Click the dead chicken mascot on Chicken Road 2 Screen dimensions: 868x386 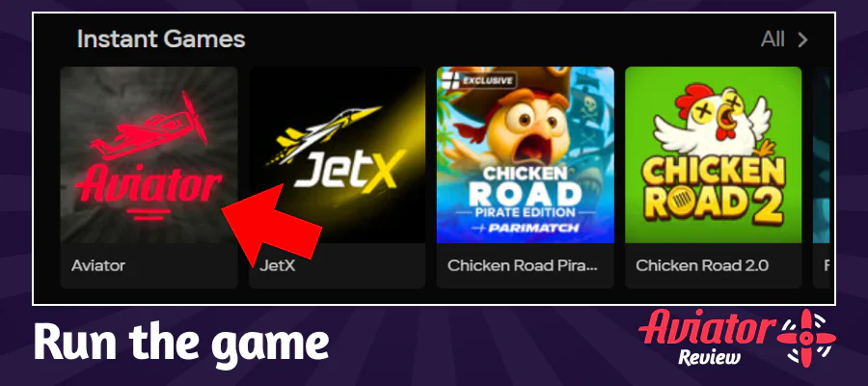point(713,122)
